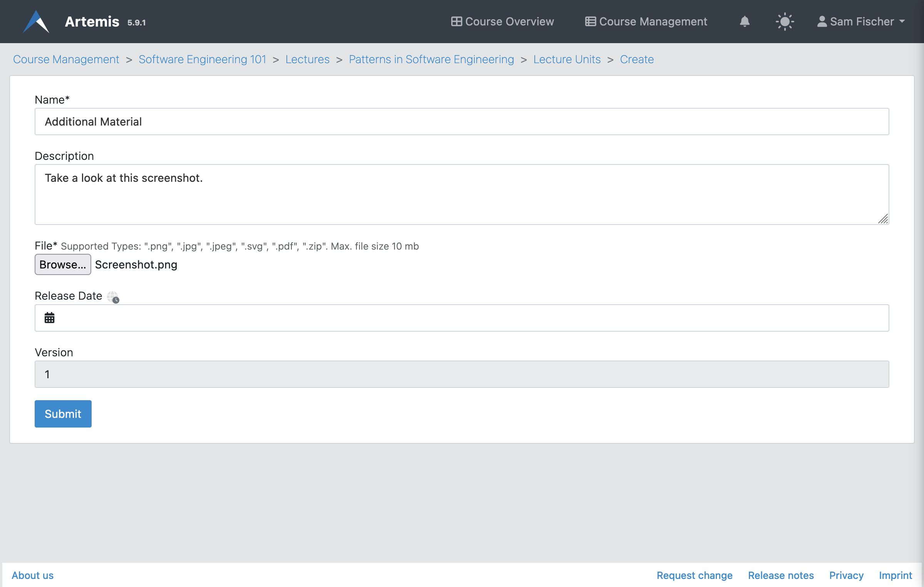The image size is (924, 587).
Task: Click the Artemis logo icon
Action: [36, 22]
